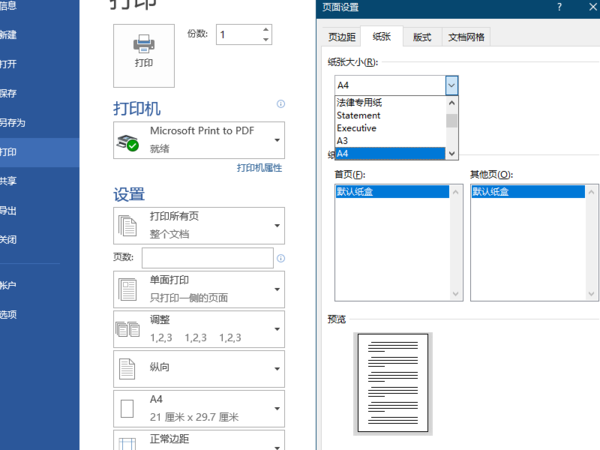Switch to 文档网格 document grid tab
Screen dimensions: 600x450
point(466,37)
